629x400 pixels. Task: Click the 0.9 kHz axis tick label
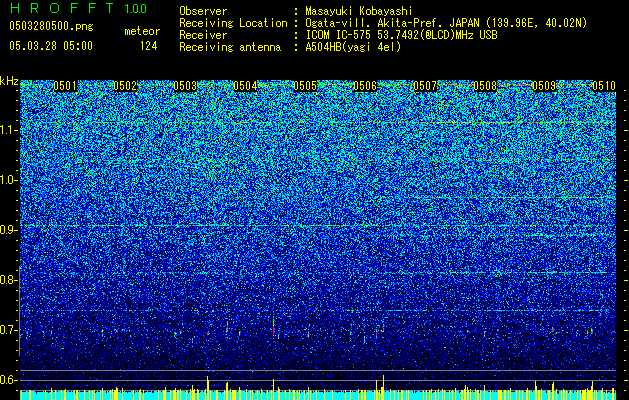click(9, 230)
